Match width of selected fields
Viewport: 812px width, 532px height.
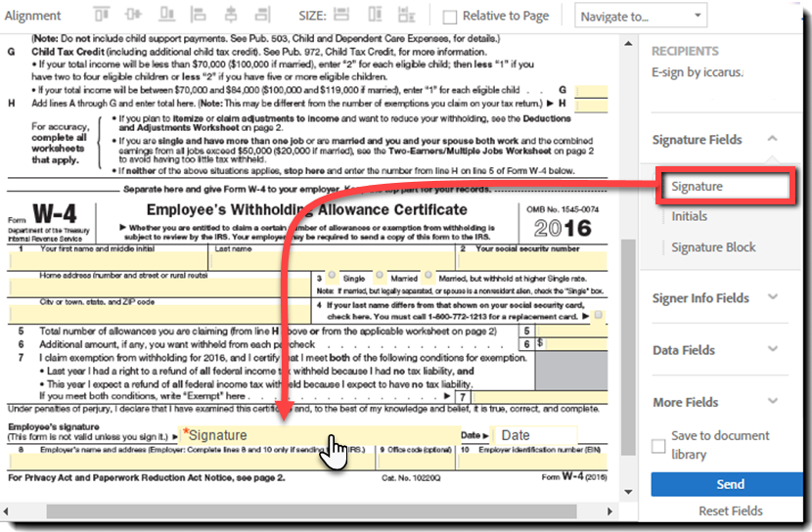tap(341, 15)
